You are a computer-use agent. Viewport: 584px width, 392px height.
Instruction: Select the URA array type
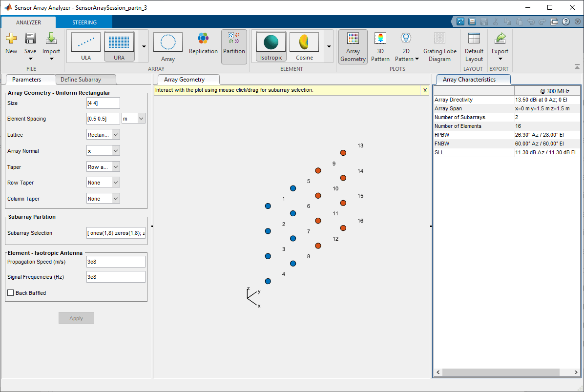click(x=119, y=46)
